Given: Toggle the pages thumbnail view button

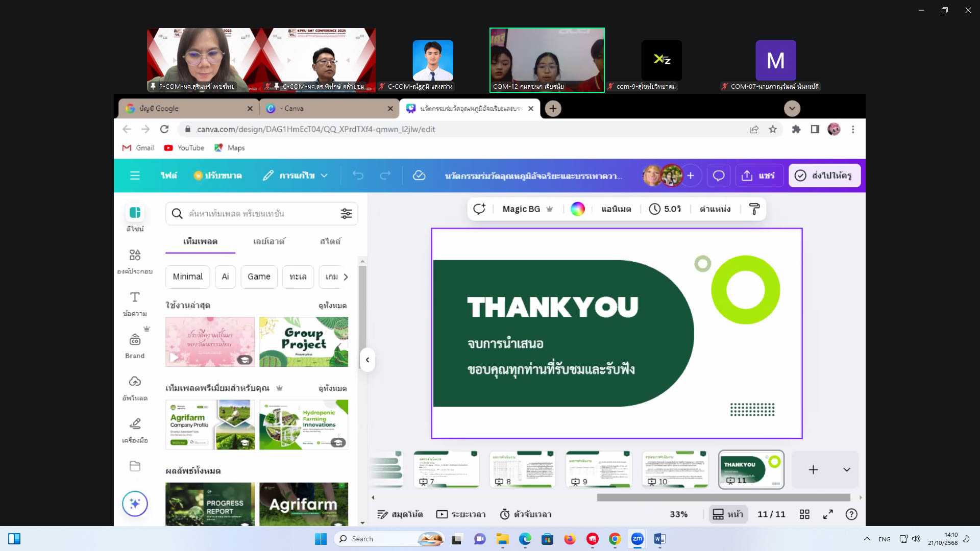Looking at the screenshot, I should point(728,514).
